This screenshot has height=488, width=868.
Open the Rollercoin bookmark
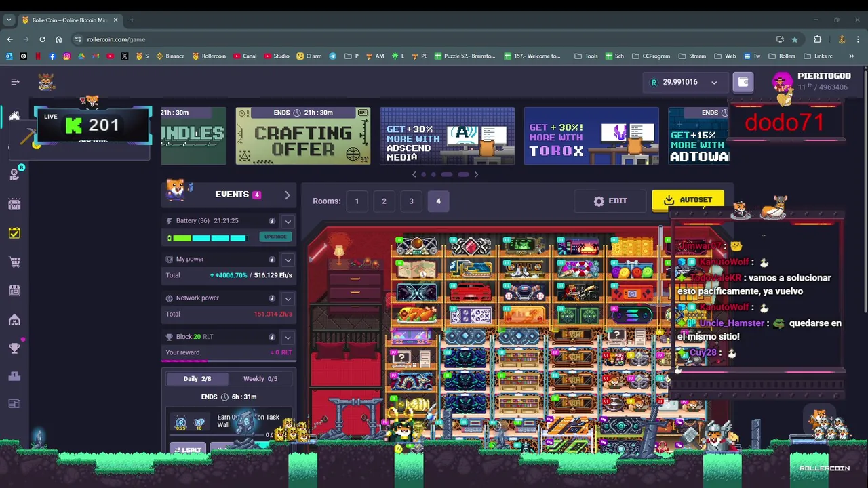209,56
